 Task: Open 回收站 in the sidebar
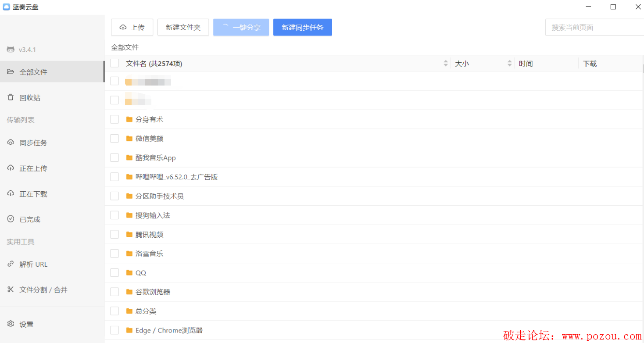click(52, 97)
